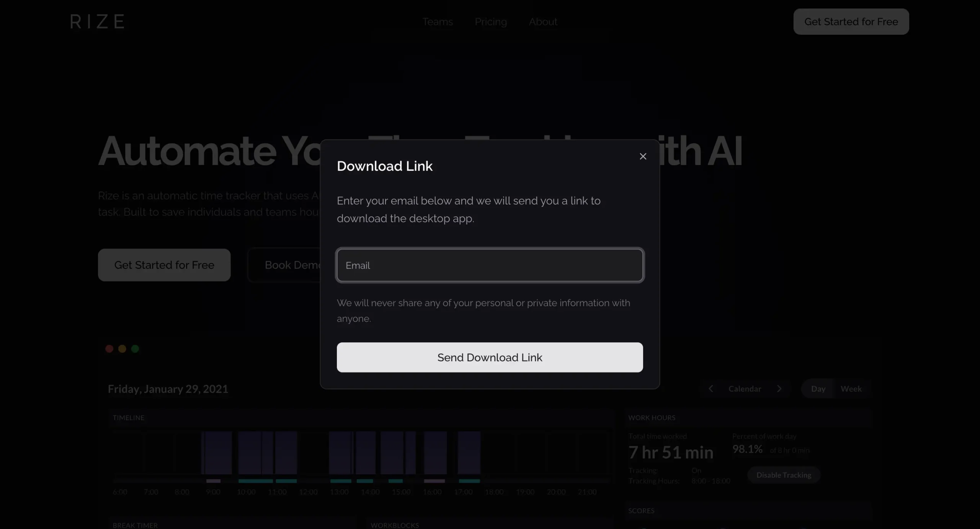
Task: Click the Calendar label
Action: point(745,388)
